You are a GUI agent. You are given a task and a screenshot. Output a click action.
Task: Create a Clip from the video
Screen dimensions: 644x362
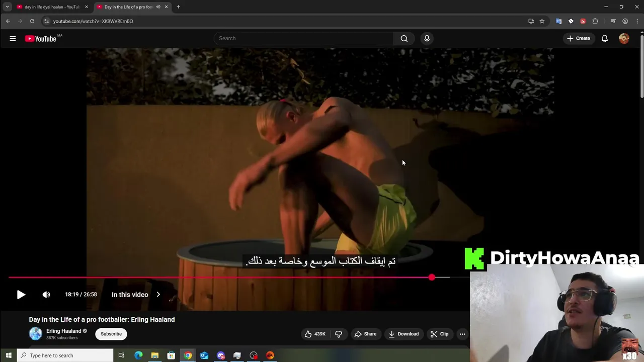click(x=439, y=334)
